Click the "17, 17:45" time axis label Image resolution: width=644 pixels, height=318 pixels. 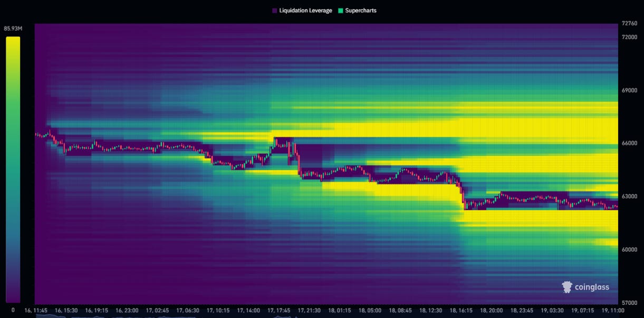tap(278, 311)
